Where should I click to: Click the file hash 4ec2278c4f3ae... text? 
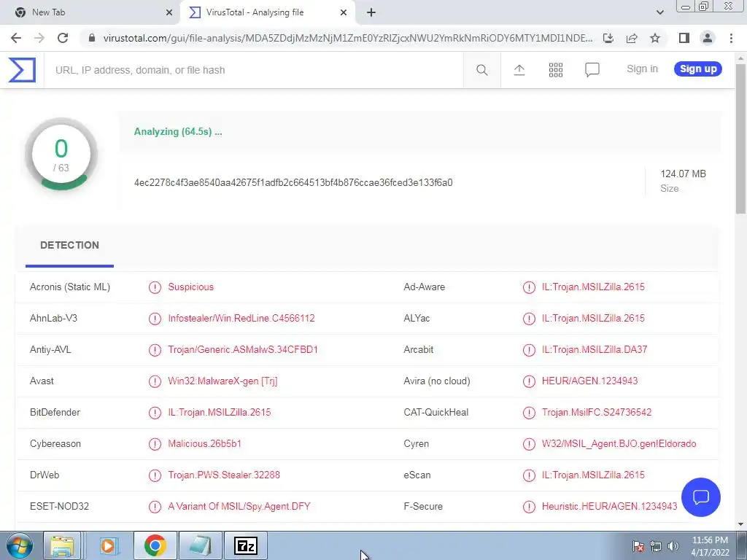coord(293,183)
